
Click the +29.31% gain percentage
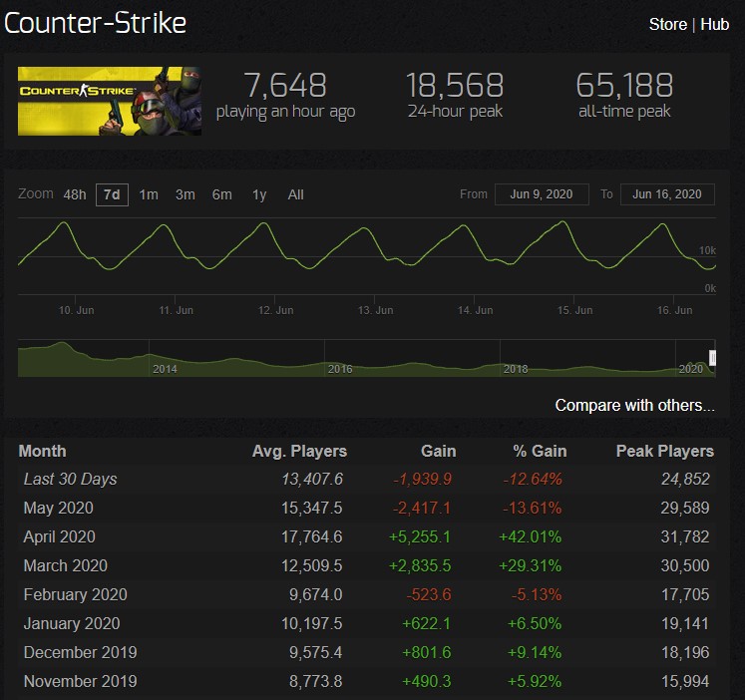coord(531,566)
